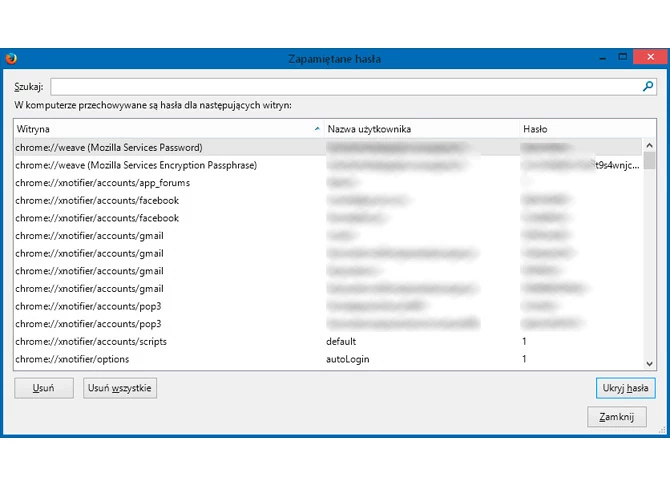This screenshot has height=503, width=670.
Task: Click the Zamknij button
Action: pos(616,417)
